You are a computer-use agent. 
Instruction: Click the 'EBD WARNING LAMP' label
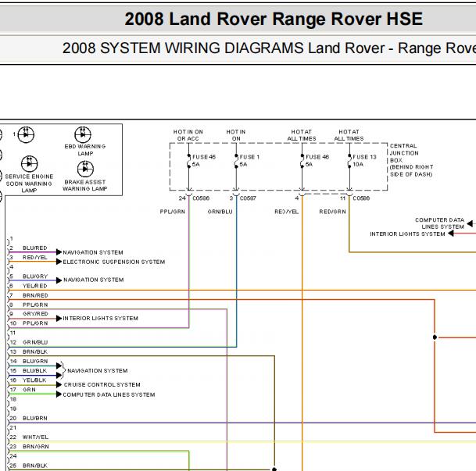[85, 150]
